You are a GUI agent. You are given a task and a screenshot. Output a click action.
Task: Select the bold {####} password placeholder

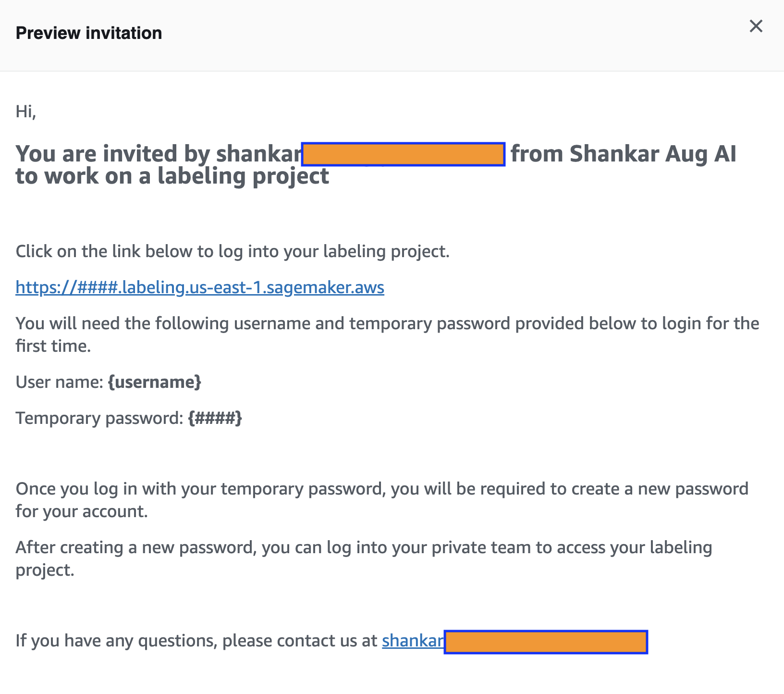tap(215, 418)
